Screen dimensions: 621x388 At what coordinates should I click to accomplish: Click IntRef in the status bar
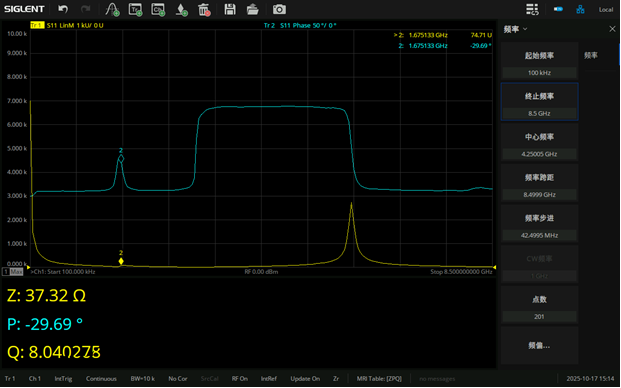(x=269, y=378)
